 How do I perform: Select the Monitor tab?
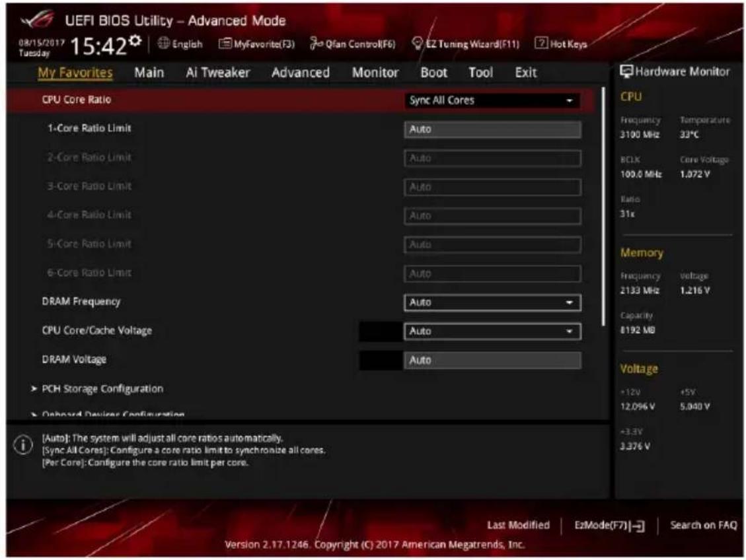coord(375,73)
